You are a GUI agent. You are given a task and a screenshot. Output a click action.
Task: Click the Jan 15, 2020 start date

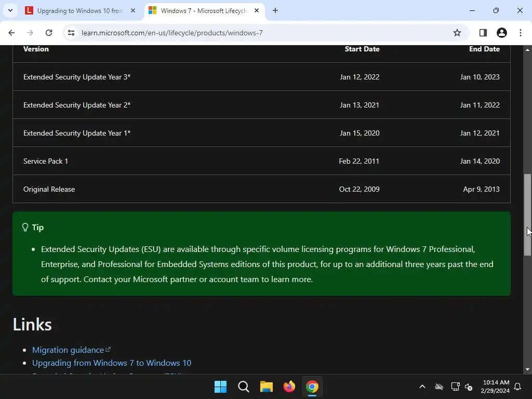click(x=360, y=134)
